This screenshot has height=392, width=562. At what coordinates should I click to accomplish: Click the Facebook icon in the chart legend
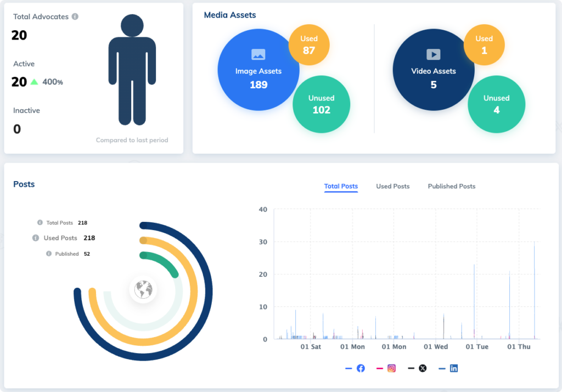pos(361,368)
